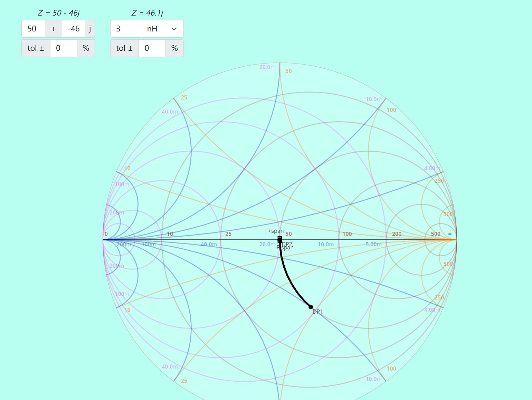Click the DP1 data point marker
Screen dimensions: 532x400
point(311,307)
